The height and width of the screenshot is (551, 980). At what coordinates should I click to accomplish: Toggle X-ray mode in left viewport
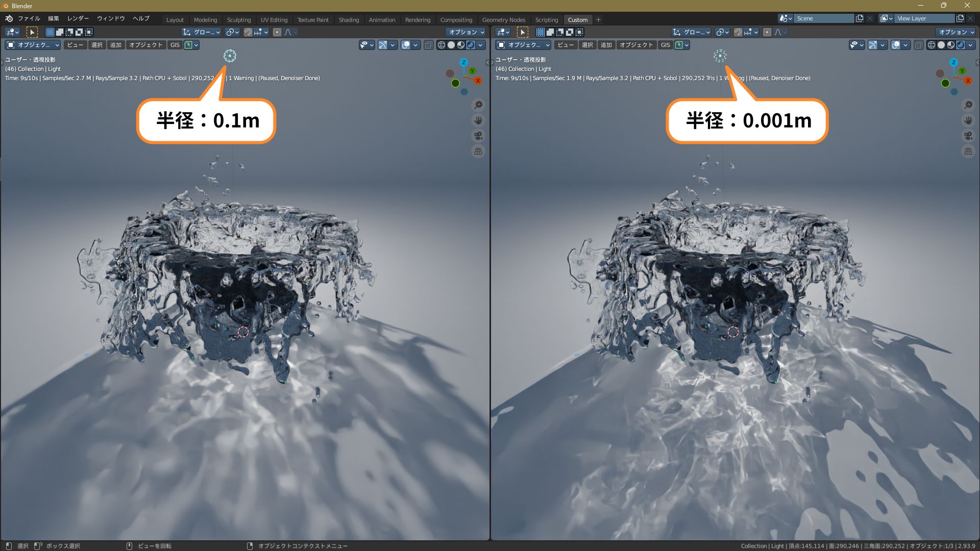(428, 45)
